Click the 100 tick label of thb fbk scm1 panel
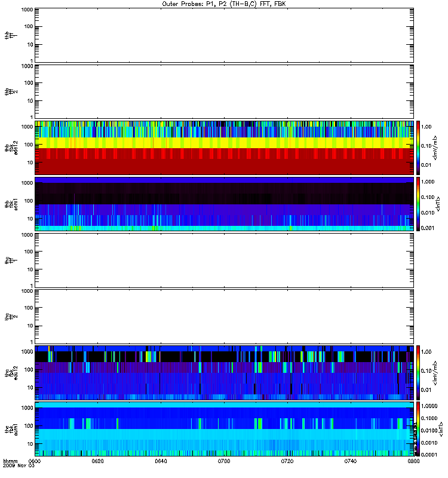Image resolution: width=448 pixels, height=478 pixels. point(29,201)
